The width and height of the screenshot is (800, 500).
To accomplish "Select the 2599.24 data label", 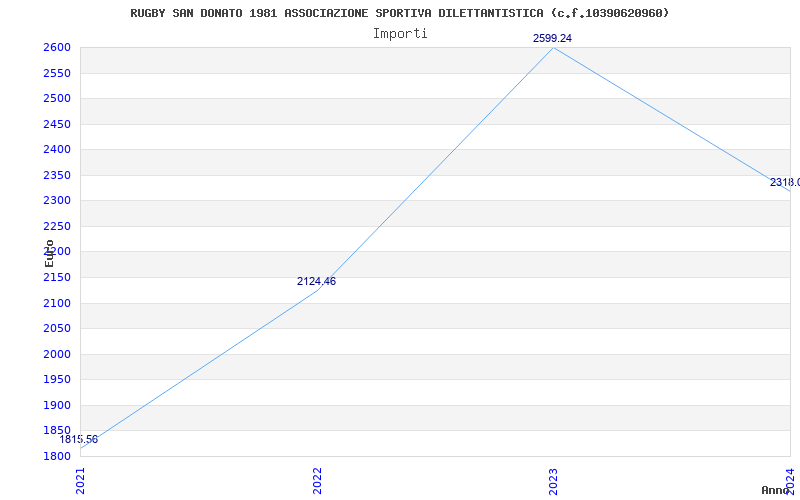I will [x=553, y=38].
